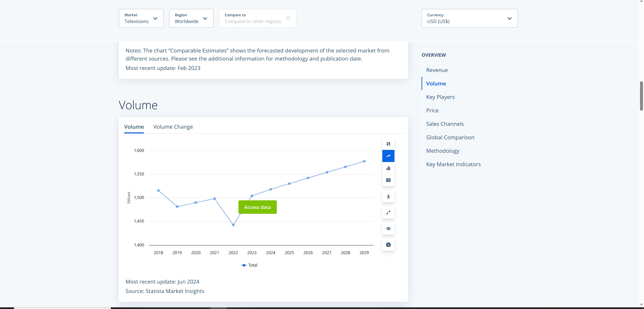Open the Region Worldwide dropdown
The height and width of the screenshot is (309, 644).
[191, 18]
